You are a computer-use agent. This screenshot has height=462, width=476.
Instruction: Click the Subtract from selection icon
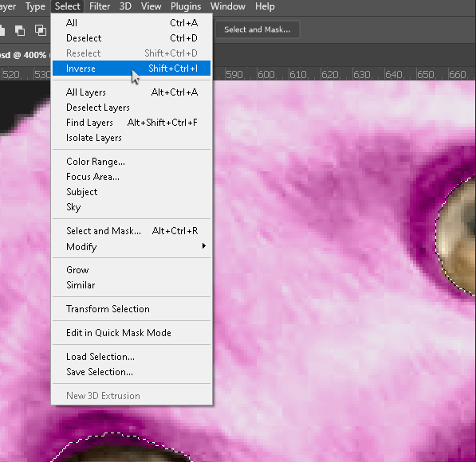click(x=20, y=30)
